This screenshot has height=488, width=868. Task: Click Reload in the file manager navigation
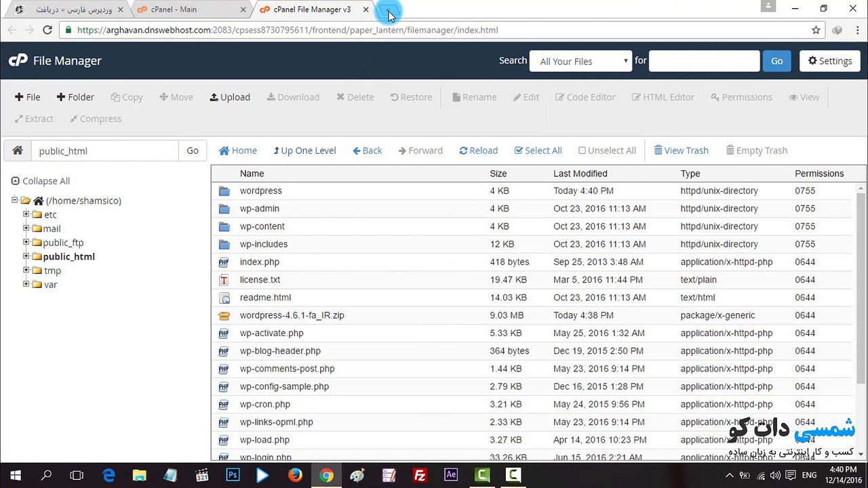(478, 150)
